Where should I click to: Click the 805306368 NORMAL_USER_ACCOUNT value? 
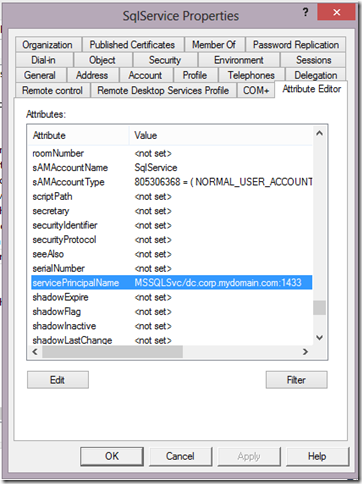click(x=223, y=182)
